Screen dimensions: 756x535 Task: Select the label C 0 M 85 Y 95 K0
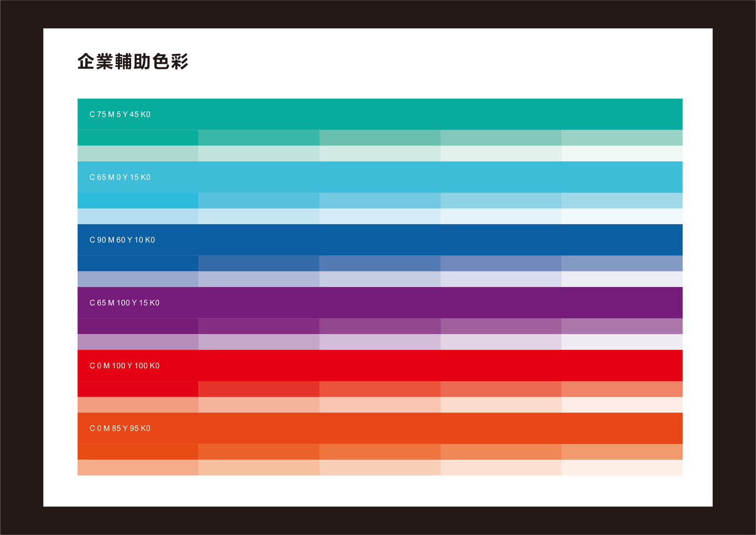(120, 428)
